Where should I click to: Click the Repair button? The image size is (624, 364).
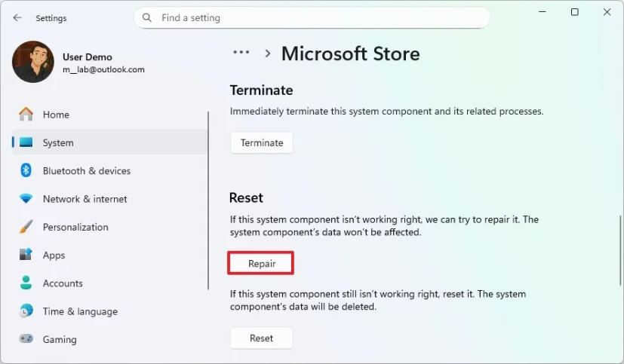[x=261, y=264]
